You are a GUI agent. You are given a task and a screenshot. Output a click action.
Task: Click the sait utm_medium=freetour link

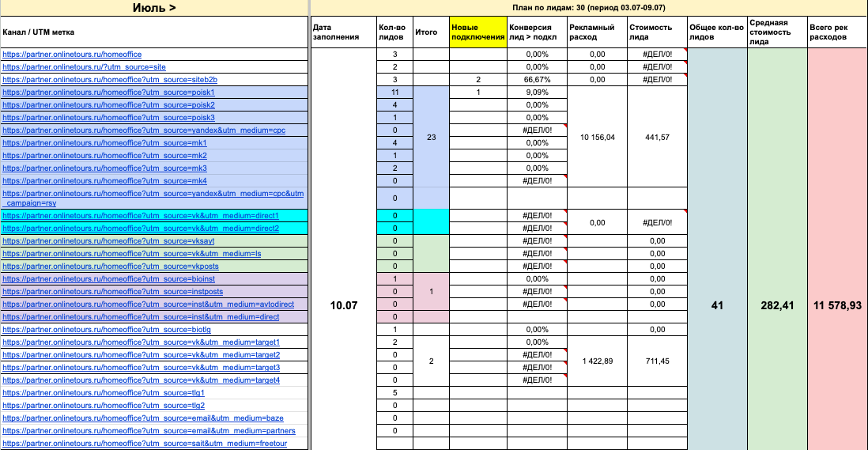click(x=144, y=444)
